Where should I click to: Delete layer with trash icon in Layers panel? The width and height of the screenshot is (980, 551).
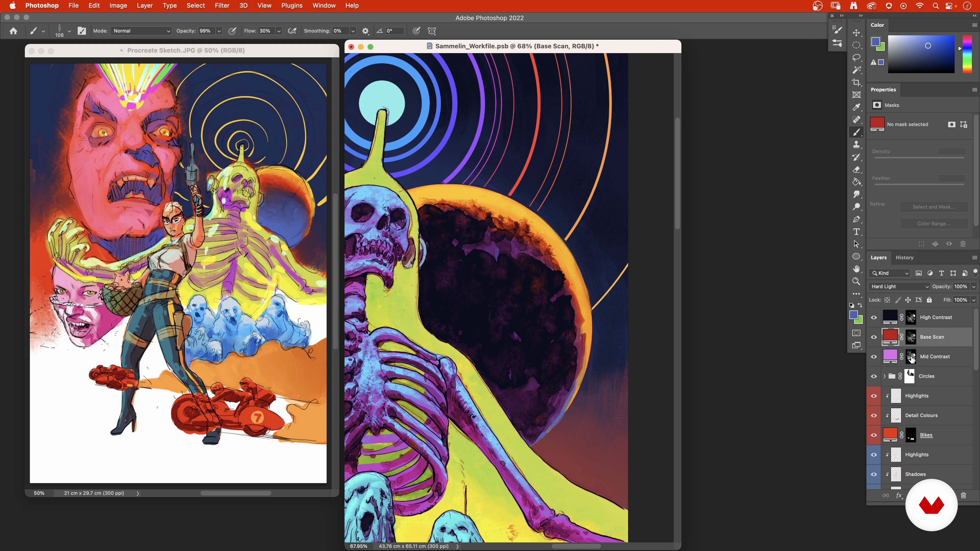(x=963, y=495)
